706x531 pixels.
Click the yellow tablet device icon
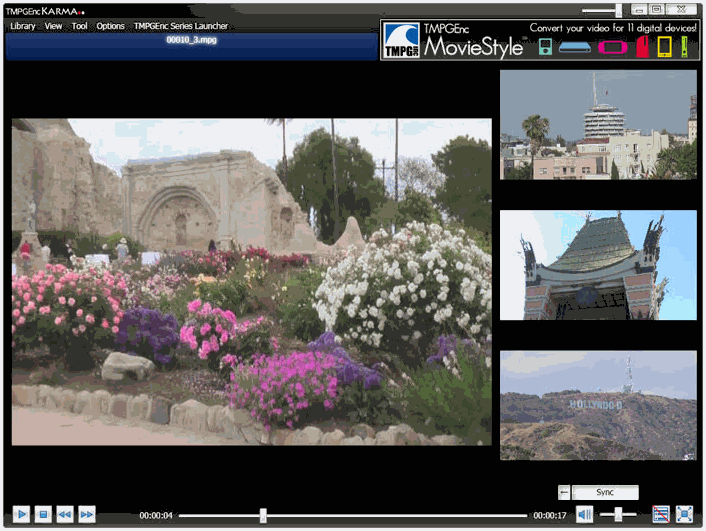point(665,47)
